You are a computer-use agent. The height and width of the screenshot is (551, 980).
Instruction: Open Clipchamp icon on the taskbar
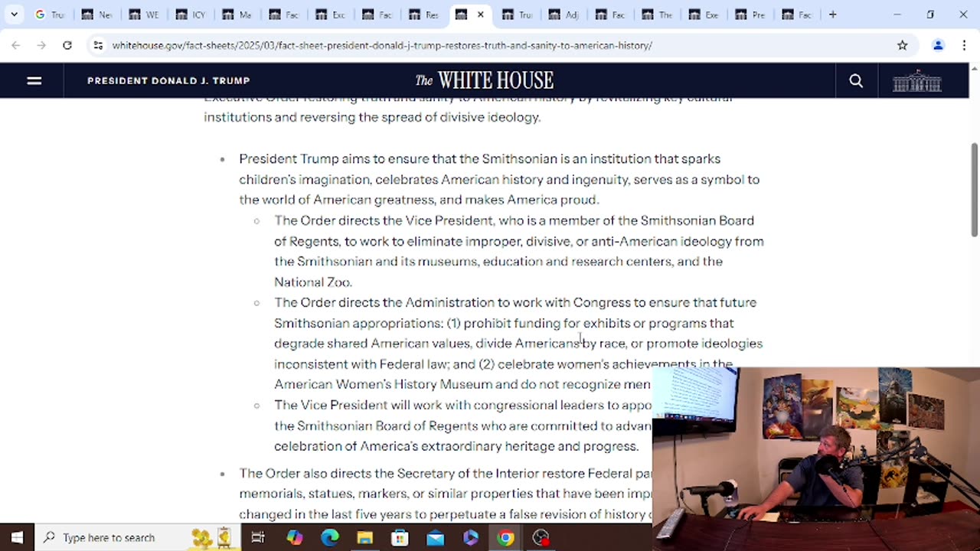tap(471, 537)
